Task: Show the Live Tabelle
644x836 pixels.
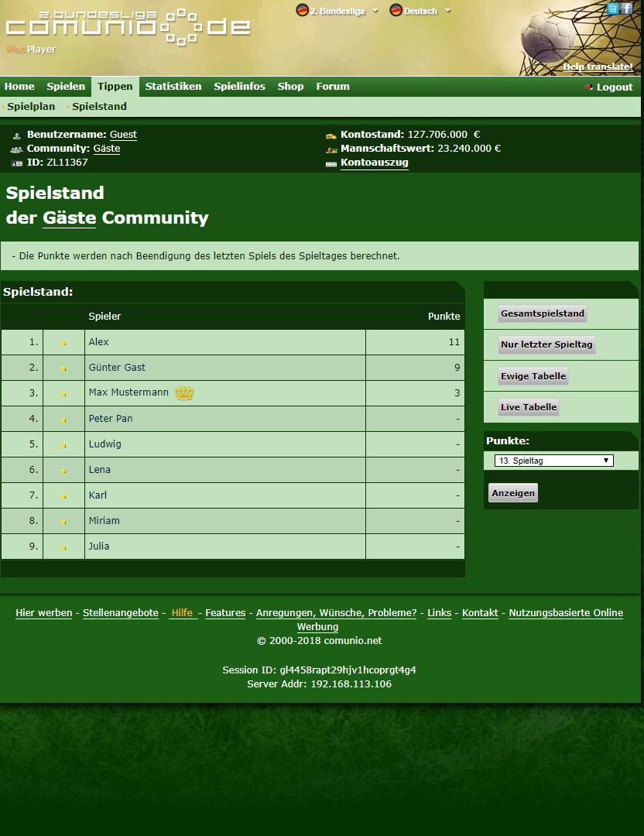Action: click(529, 407)
